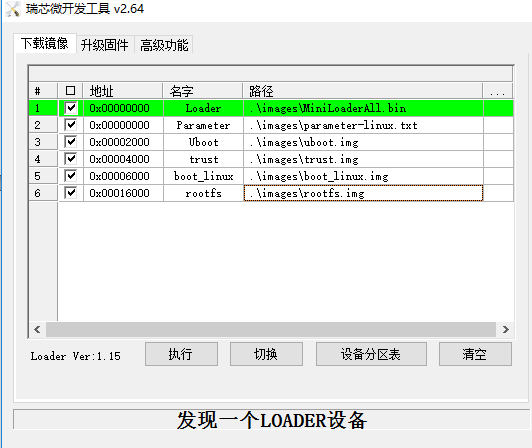Select the boot_linux.img path cell
532x448 pixels.
click(x=363, y=176)
